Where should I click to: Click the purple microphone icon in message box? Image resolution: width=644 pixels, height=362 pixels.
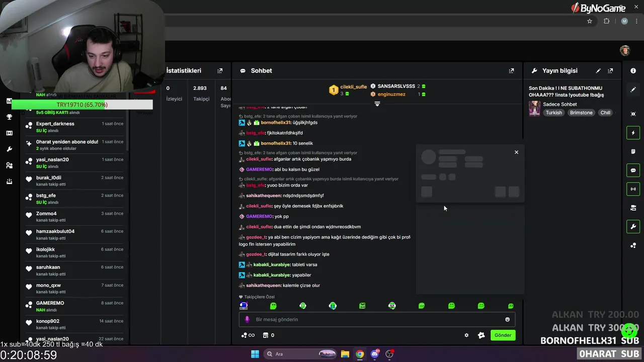(x=247, y=319)
